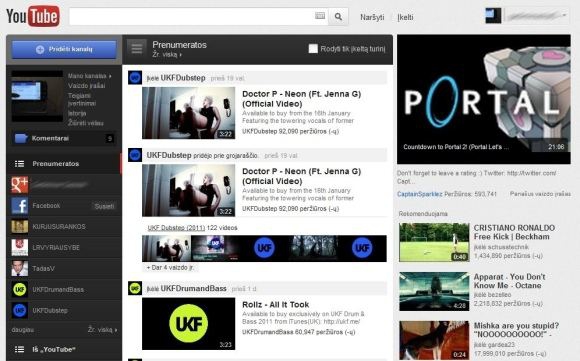
Task: Click the user avatar in top bar
Action: [x=493, y=16]
